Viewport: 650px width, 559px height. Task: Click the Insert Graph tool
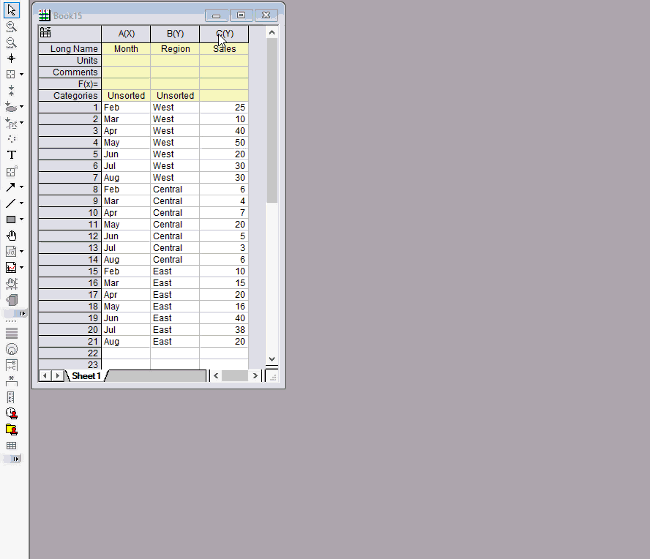[x=11, y=267]
